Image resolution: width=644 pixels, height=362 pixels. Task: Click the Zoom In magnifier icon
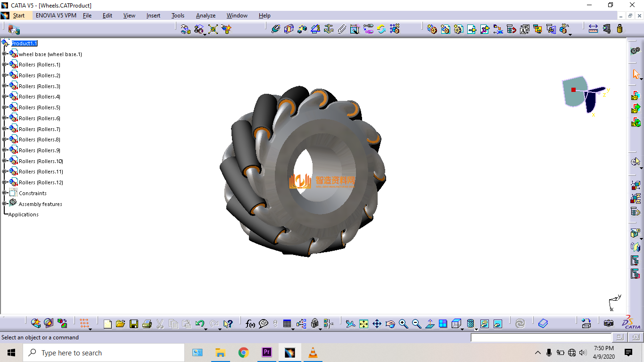point(403,324)
